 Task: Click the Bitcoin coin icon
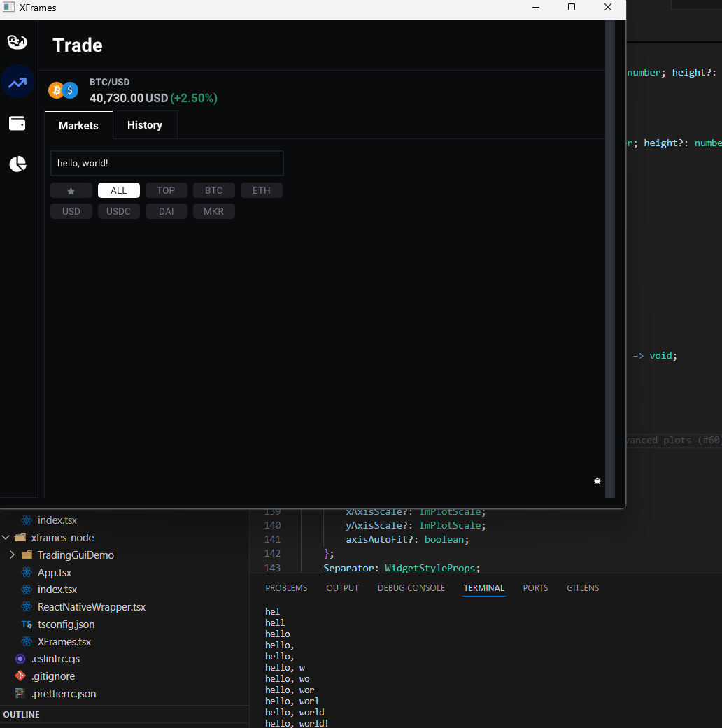pos(56,90)
